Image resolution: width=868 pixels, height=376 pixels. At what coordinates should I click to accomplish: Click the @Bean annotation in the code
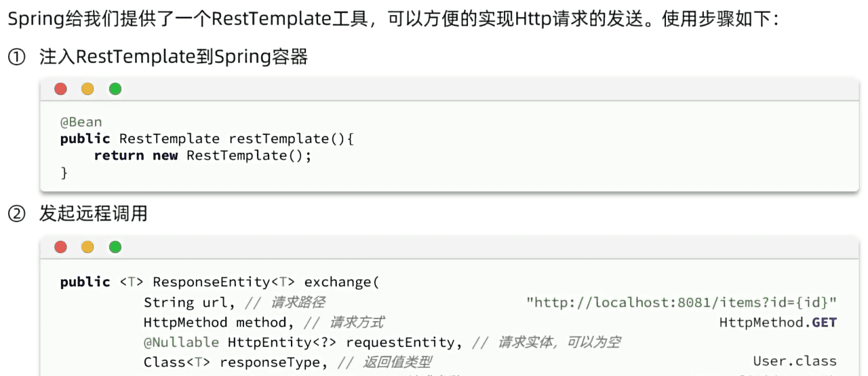(x=81, y=122)
